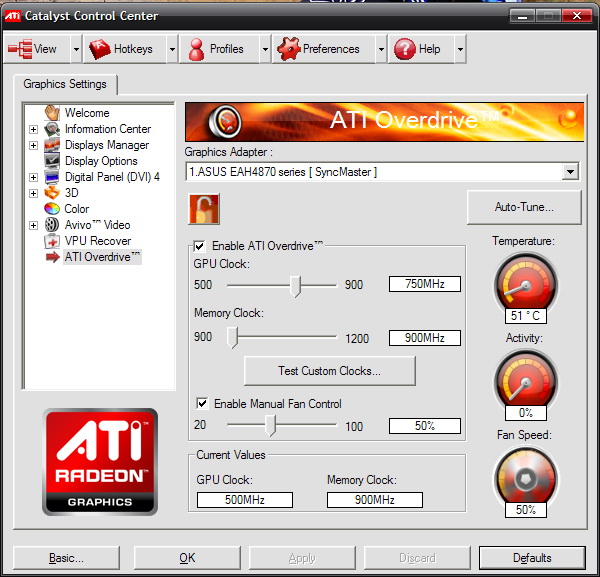Click the 51 °C temperature readout
The width and height of the screenshot is (600, 577).
coord(526,316)
